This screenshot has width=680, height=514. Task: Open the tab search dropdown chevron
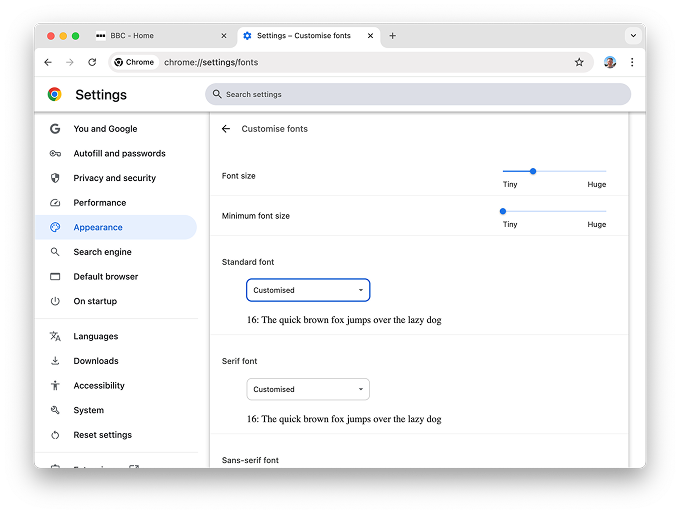click(x=633, y=36)
